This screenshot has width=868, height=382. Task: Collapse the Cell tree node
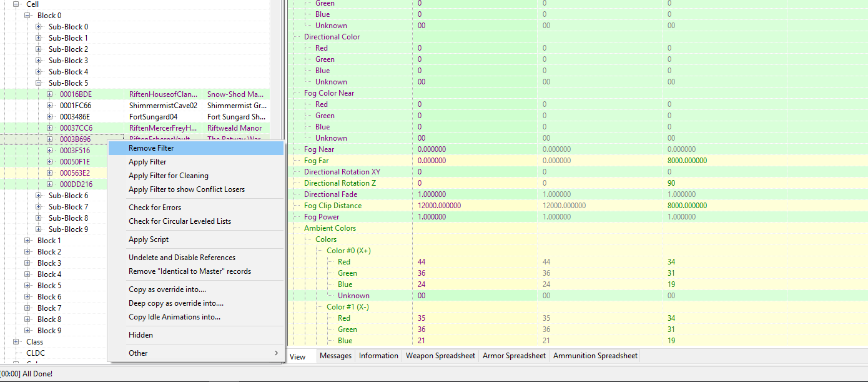tap(16, 4)
